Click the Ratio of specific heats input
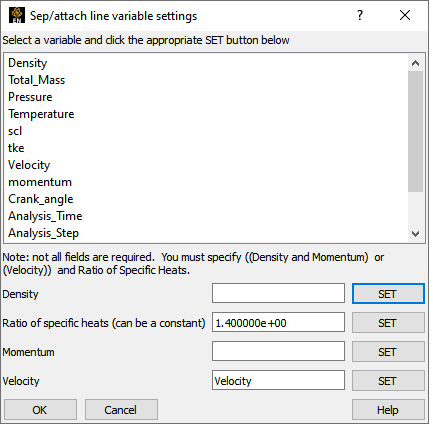 click(278, 322)
